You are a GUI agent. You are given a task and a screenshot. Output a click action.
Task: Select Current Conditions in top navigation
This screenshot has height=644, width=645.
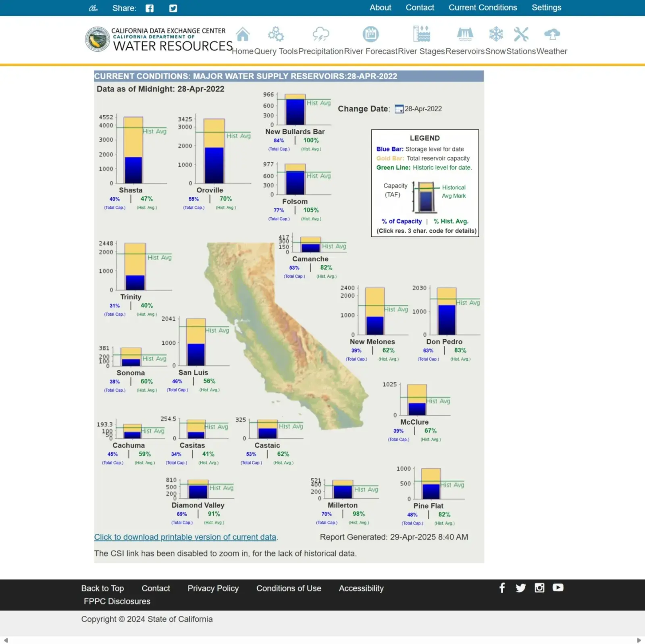click(x=483, y=7)
